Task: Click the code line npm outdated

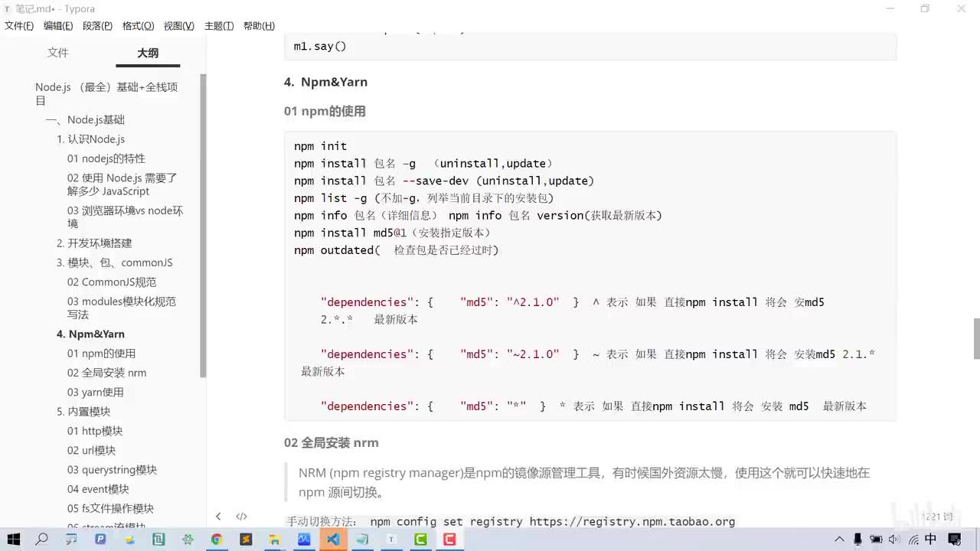Action: [396, 250]
